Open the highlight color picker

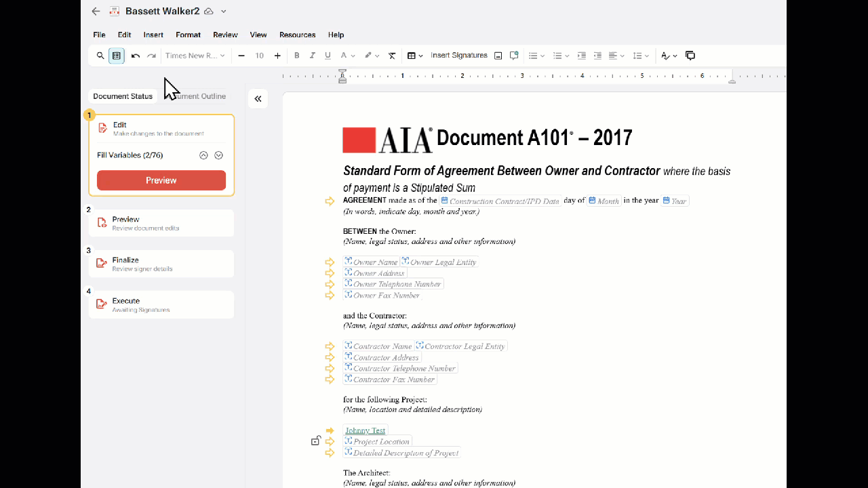372,56
